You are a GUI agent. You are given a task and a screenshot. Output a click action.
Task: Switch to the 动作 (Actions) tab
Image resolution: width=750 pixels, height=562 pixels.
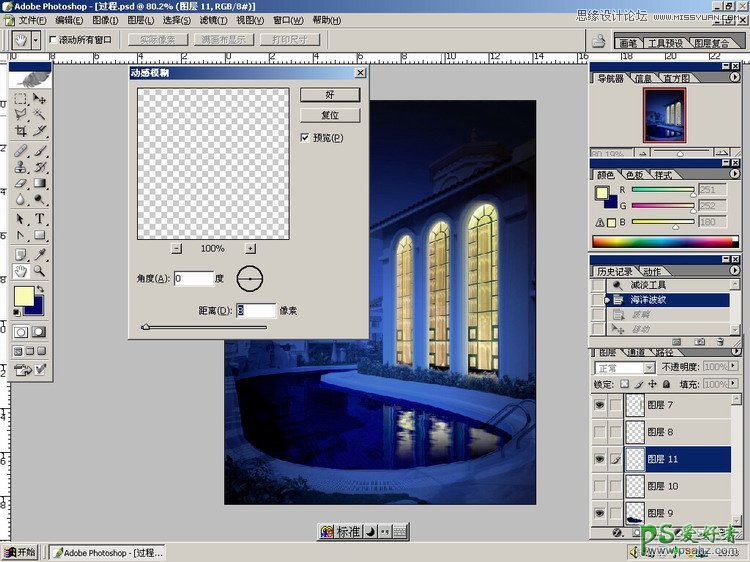pyautogui.click(x=652, y=272)
